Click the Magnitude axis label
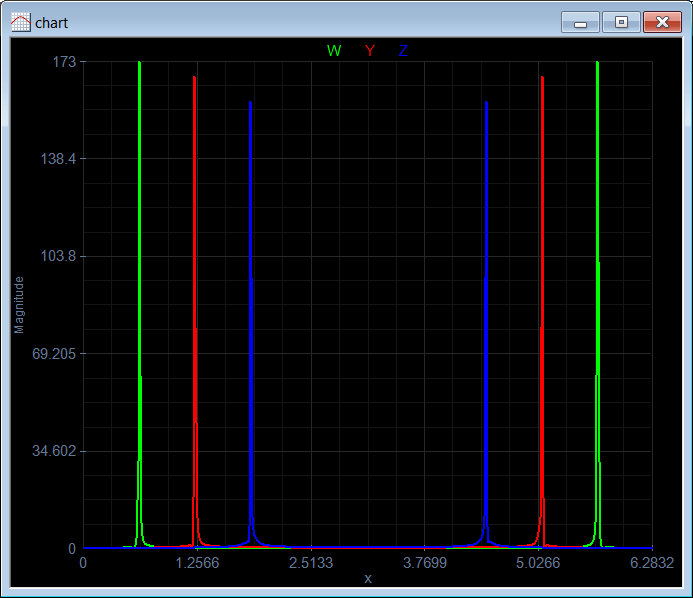This screenshot has width=693, height=598. click(19, 305)
